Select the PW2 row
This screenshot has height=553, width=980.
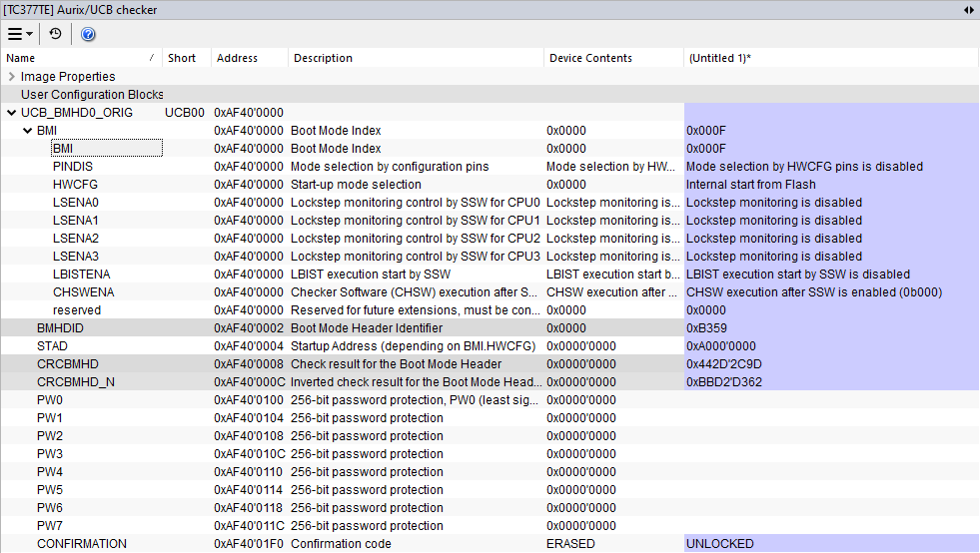[x=490, y=436]
